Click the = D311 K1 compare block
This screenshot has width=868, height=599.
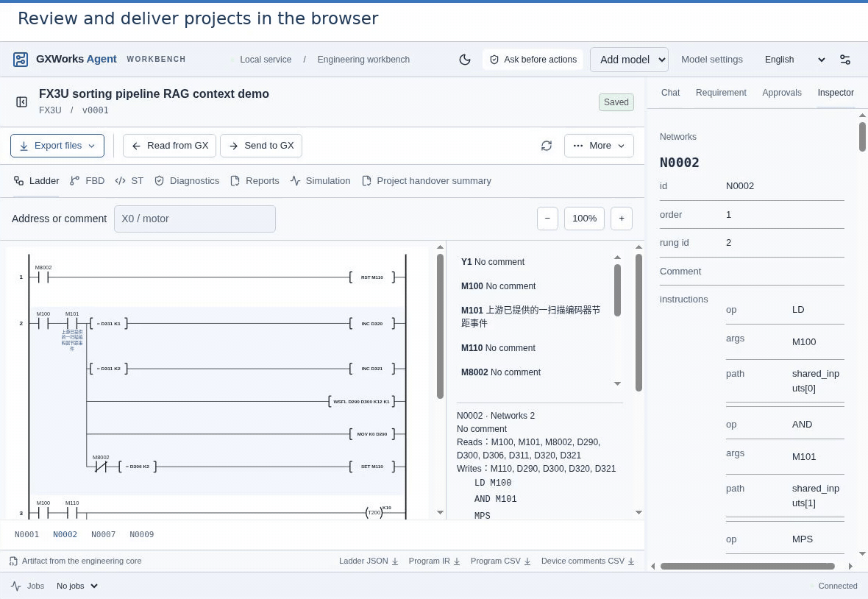109,323
